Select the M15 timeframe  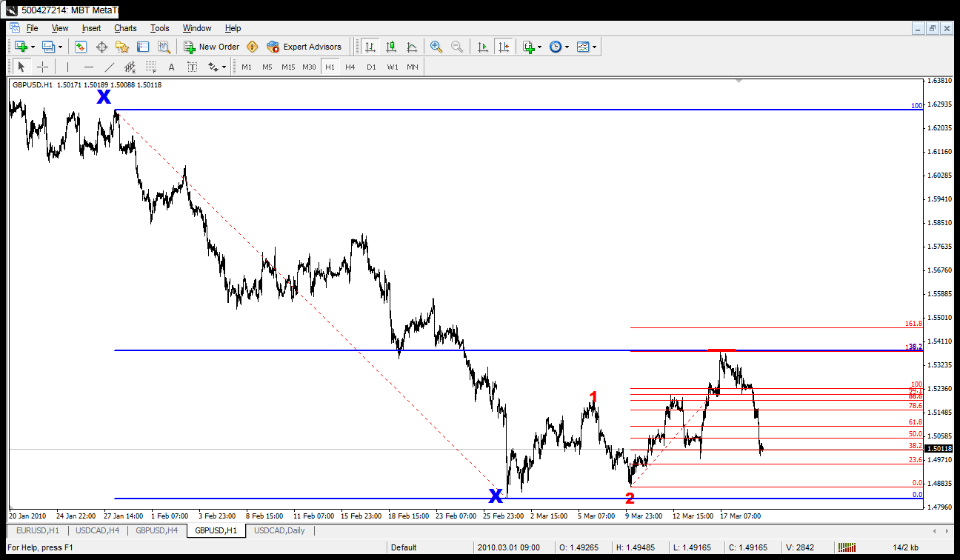coord(288,67)
